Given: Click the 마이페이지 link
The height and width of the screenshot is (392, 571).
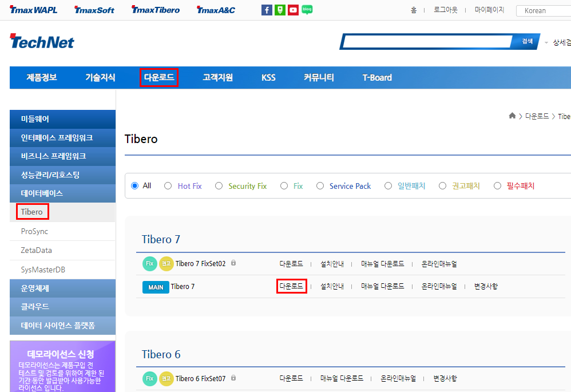Looking at the screenshot, I should pos(489,10).
